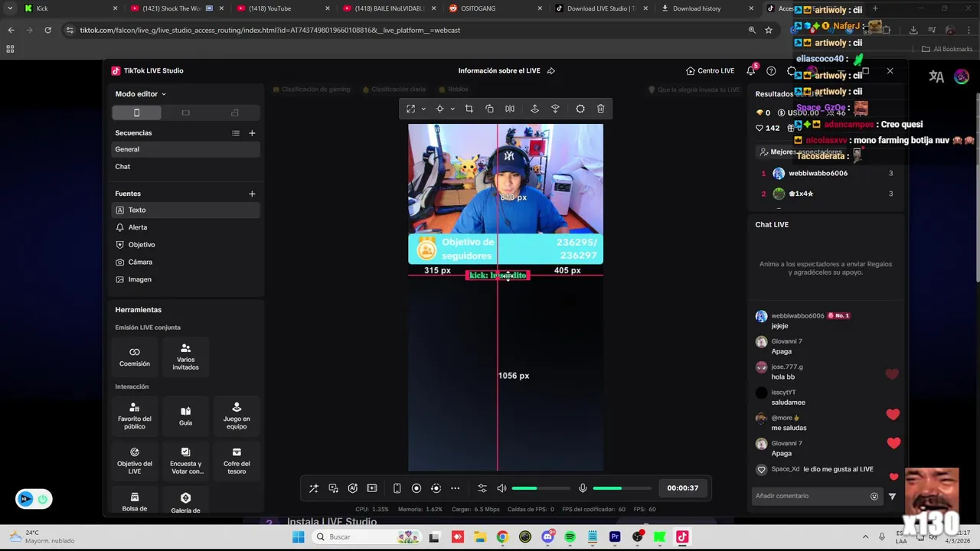The height and width of the screenshot is (551, 980).
Task: Start recording with the record button
Action: tap(416, 488)
